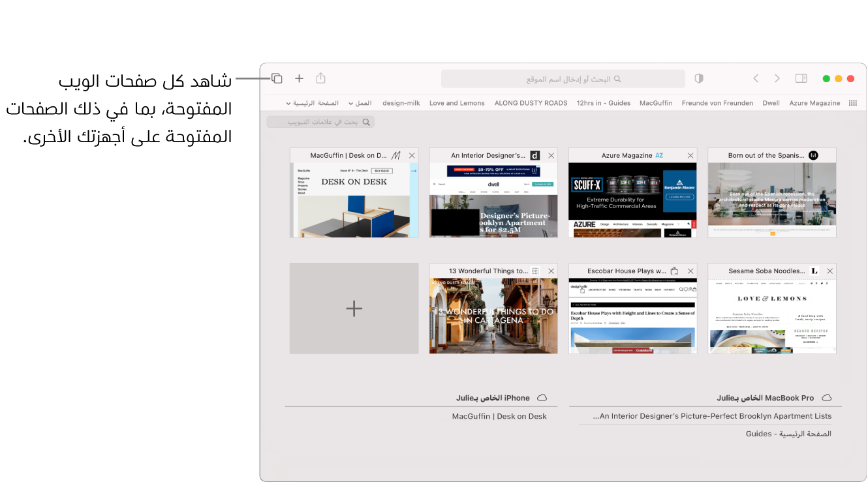Go back with the left chevron
Image resolution: width=868 pixels, height=482 pixels.
tap(756, 78)
